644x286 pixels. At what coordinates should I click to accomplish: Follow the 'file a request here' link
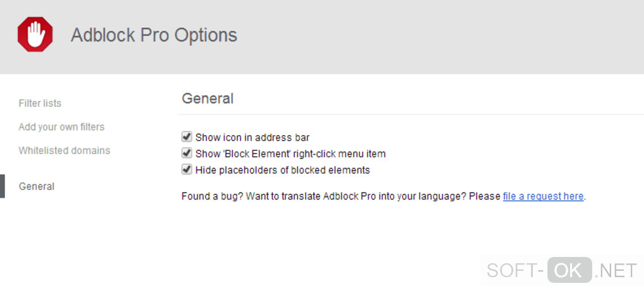click(543, 196)
